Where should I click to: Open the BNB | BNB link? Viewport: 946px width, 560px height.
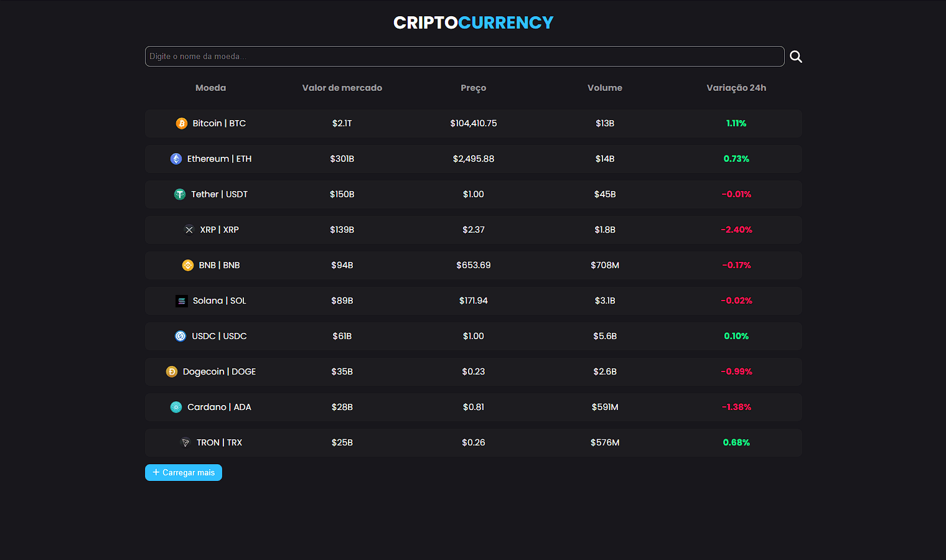pos(219,265)
